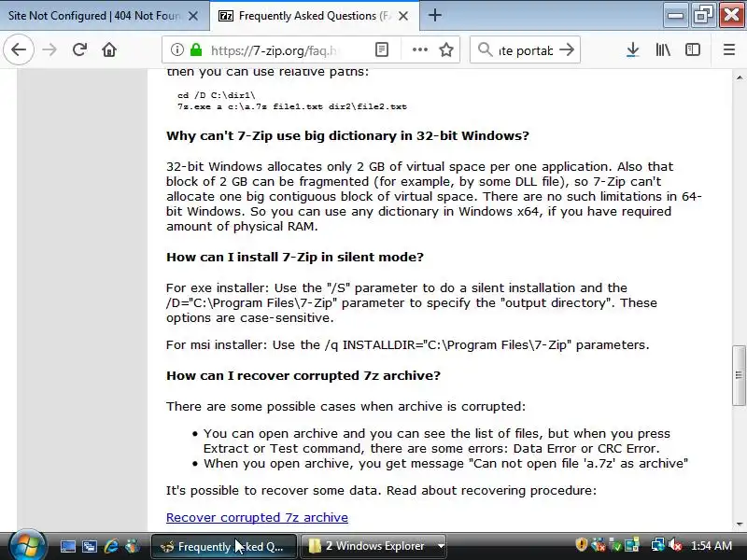Image resolution: width=747 pixels, height=560 pixels.
Task: Click heading How can I install 7-Zip in silent mode
Action: click(x=295, y=258)
